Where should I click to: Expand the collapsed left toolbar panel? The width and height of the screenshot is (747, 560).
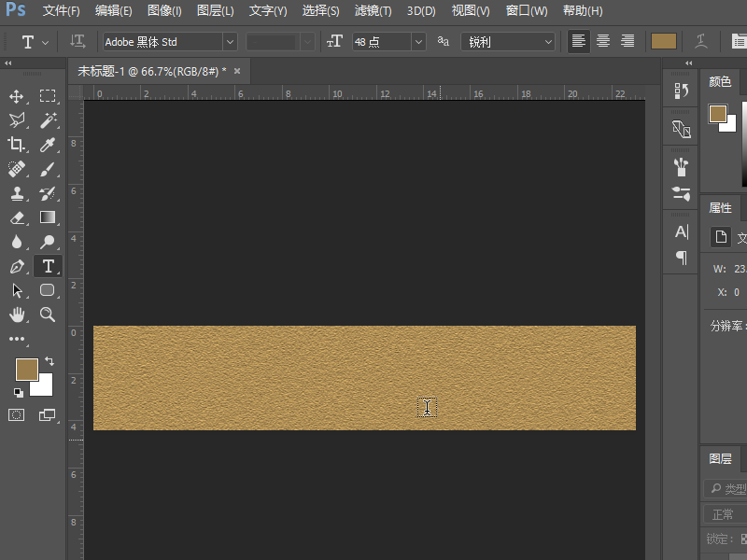[x=8, y=63]
